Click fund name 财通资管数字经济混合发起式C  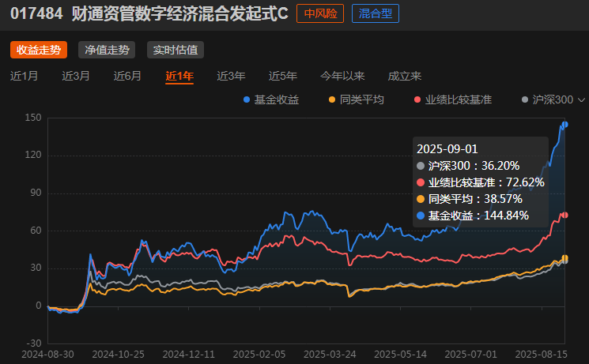coord(180,13)
